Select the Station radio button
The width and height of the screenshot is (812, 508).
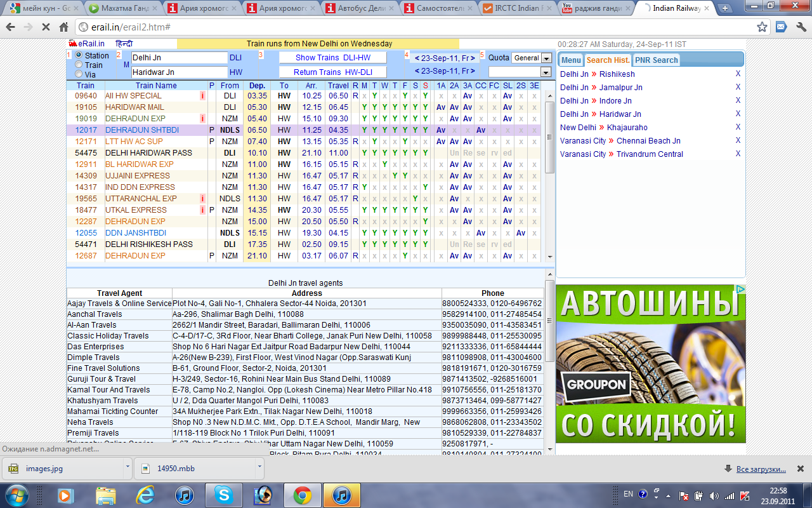[x=79, y=56]
